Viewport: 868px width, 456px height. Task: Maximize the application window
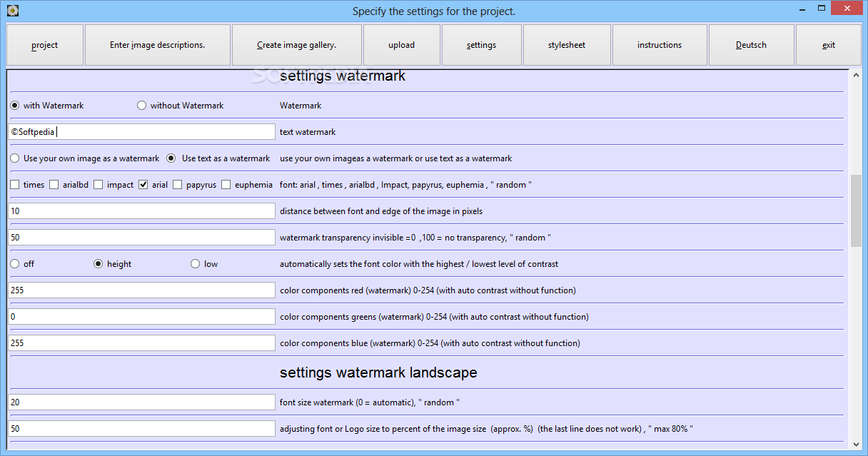click(823, 9)
